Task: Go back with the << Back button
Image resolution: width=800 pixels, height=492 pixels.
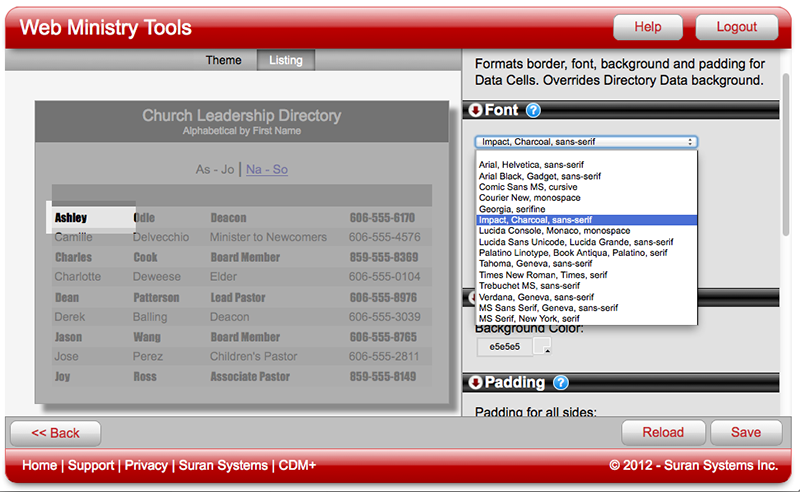Action: 55,433
